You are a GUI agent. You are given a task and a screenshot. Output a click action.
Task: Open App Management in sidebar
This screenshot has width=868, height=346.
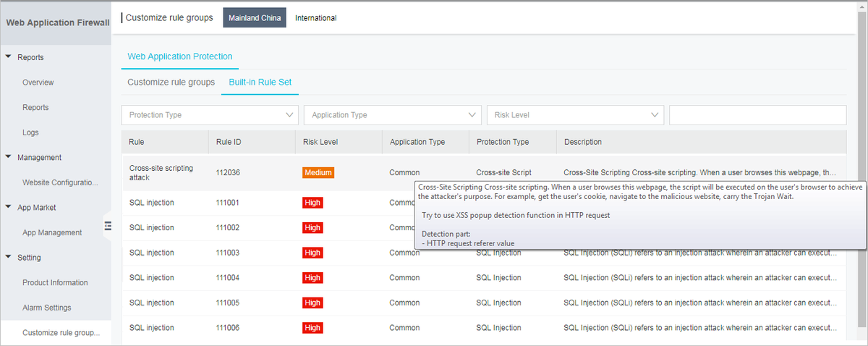[52, 232]
